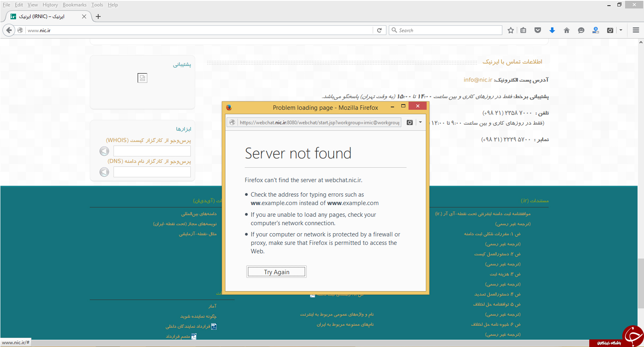Submit the WHOIS query arrow button
The width and height of the screenshot is (644, 347).
coord(104,151)
